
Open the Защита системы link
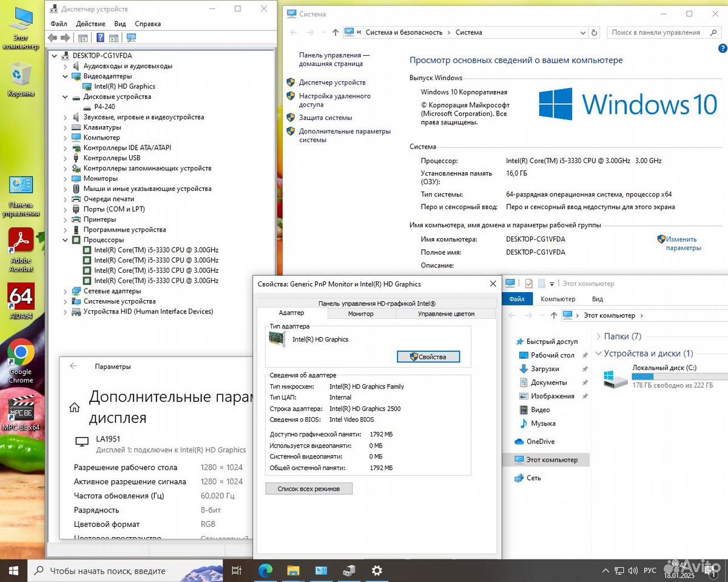pyautogui.click(x=326, y=118)
